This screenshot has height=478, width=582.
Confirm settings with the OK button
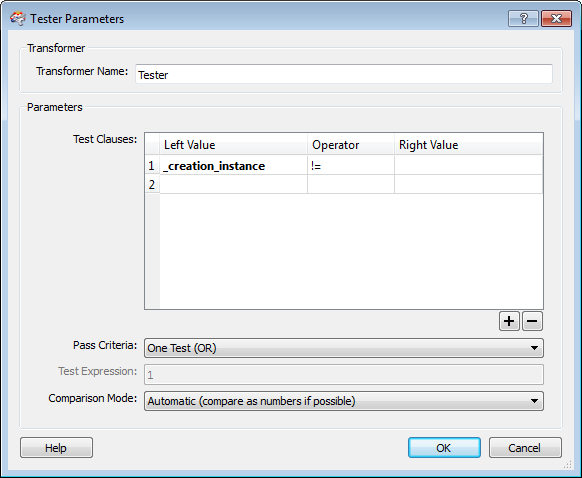(x=444, y=448)
